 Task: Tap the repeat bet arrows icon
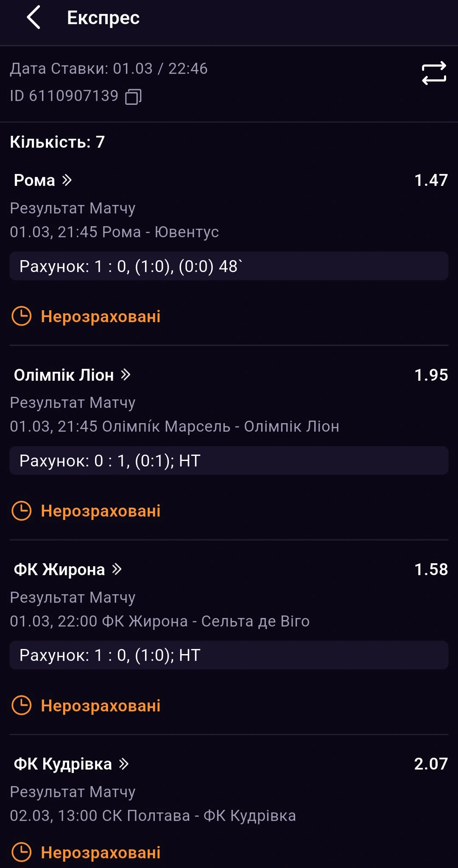434,73
